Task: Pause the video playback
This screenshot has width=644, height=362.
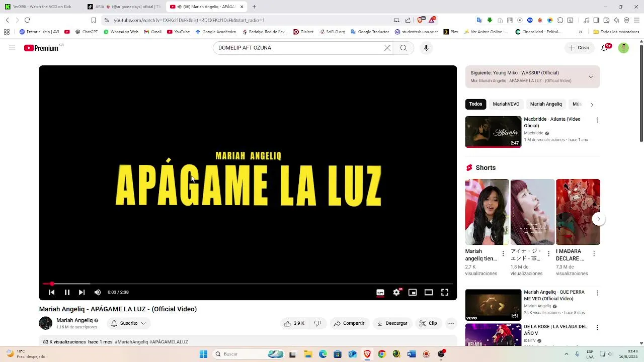Action: tap(67, 292)
